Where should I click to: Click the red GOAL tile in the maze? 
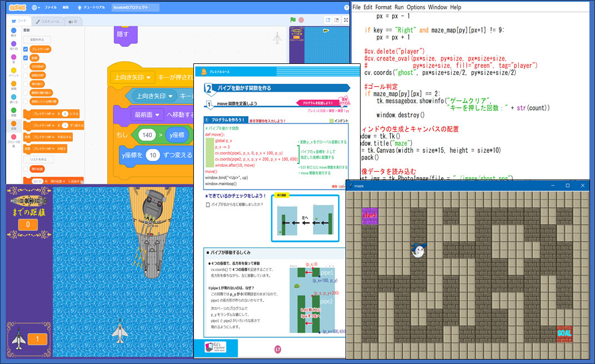[x=564, y=333]
